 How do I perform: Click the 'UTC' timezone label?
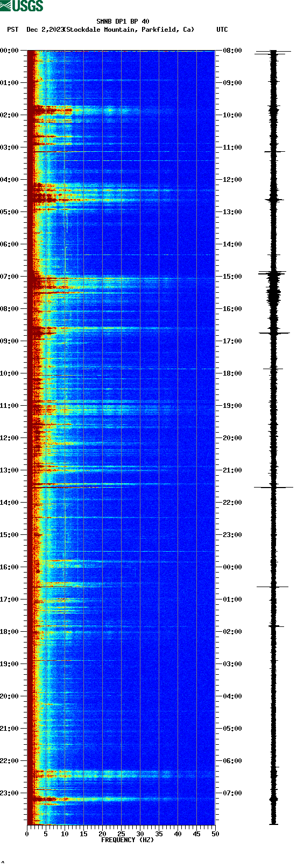222,30
